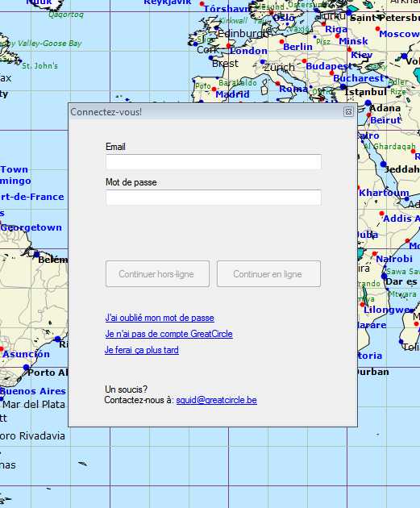The height and width of the screenshot is (508, 420).
Task: Click the Khartoum city label
Action: (x=384, y=193)
